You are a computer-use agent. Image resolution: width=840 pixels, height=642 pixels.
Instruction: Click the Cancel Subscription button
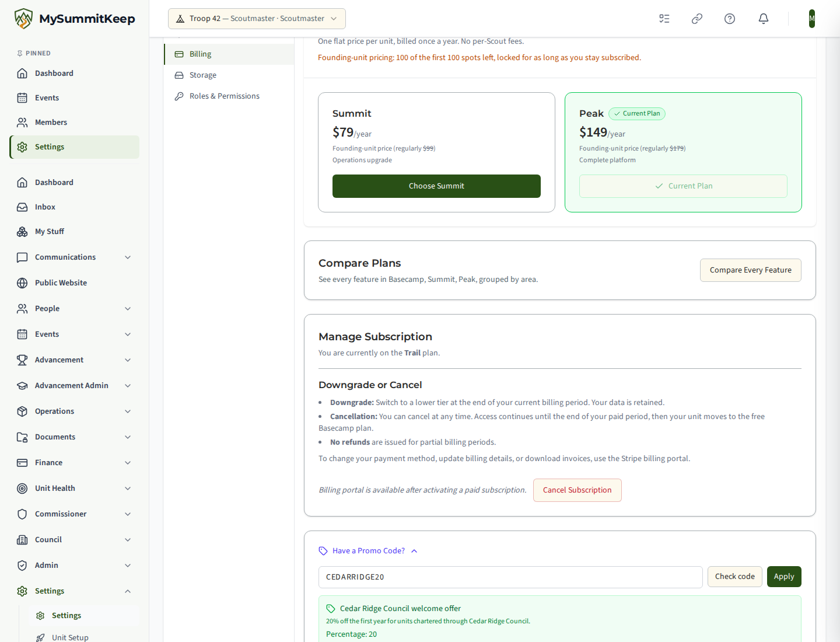(x=577, y=490)
